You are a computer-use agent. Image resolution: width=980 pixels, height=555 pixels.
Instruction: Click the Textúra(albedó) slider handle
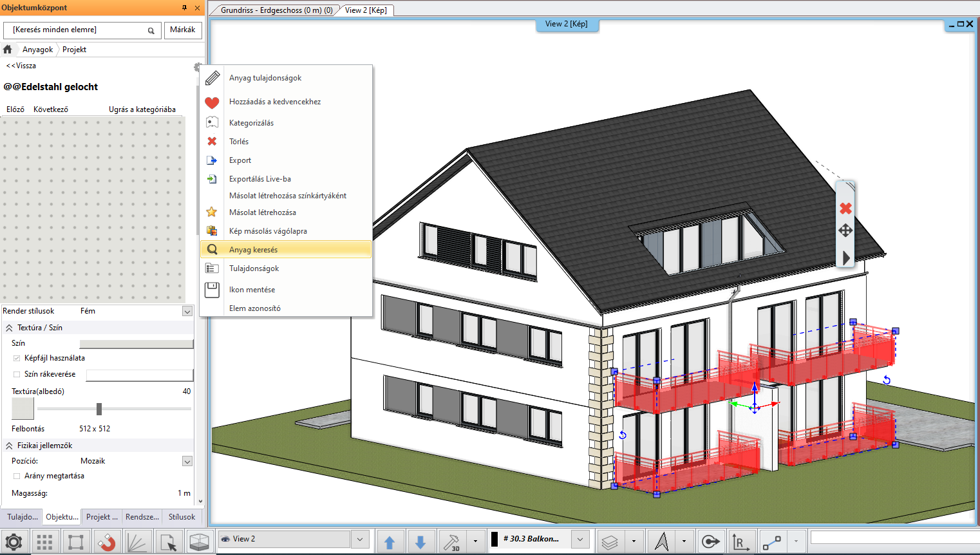point(99,409)
